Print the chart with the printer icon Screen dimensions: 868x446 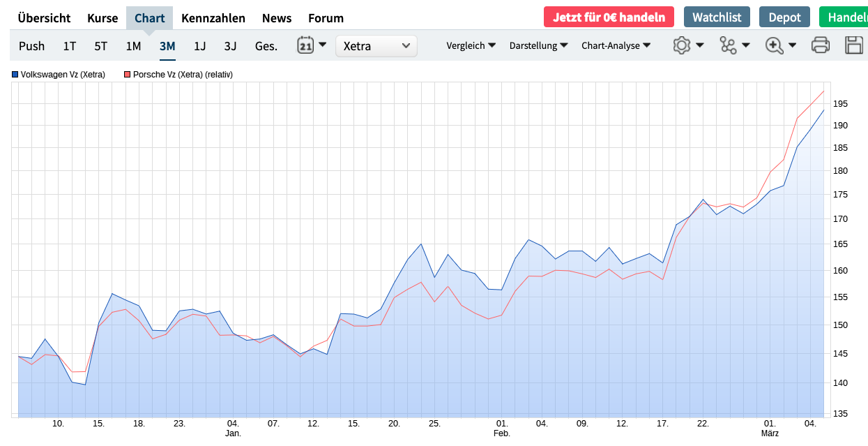point(821,45)
